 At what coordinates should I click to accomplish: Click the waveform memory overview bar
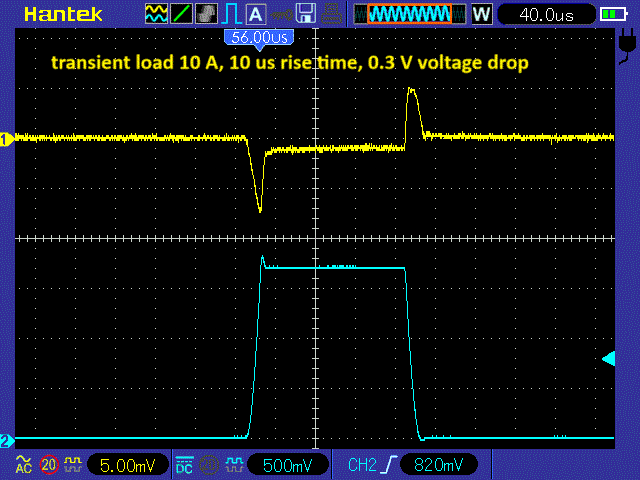point(409,14)
